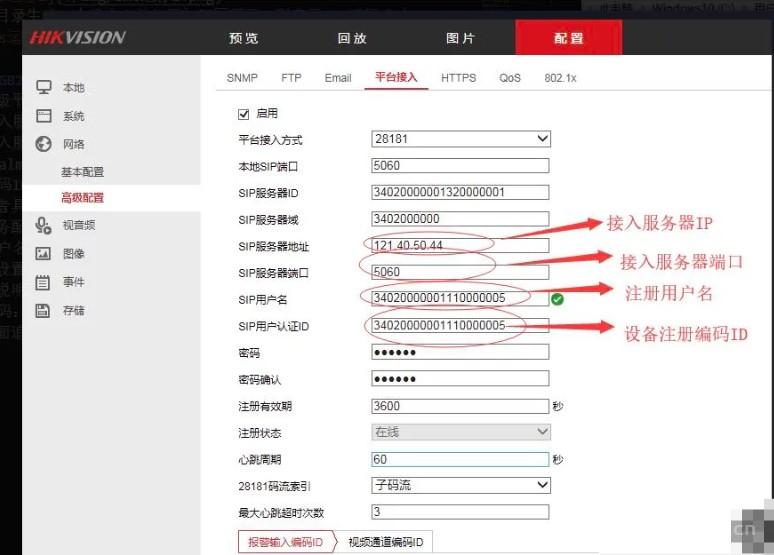The height and width of the screenshot is (555, 774).
Task: Open the 注册状态 dropdown showing 在线
Action: tap(460, 432)
